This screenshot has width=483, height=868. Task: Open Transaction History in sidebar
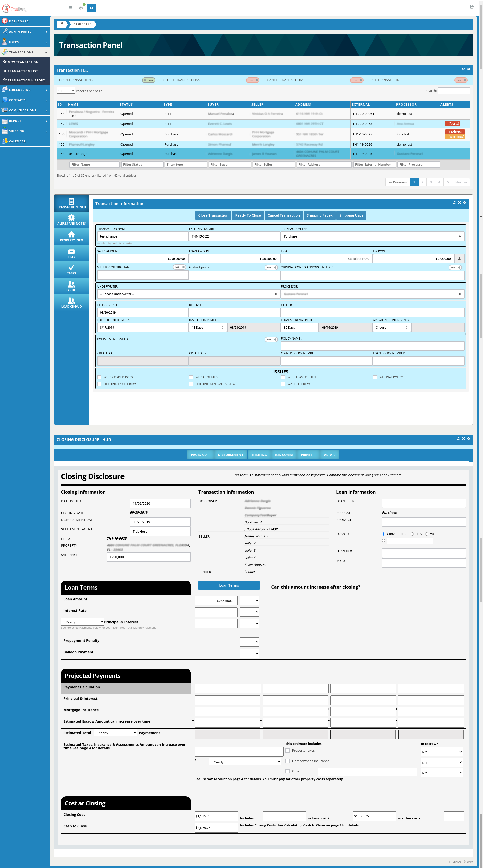point(26,80)
